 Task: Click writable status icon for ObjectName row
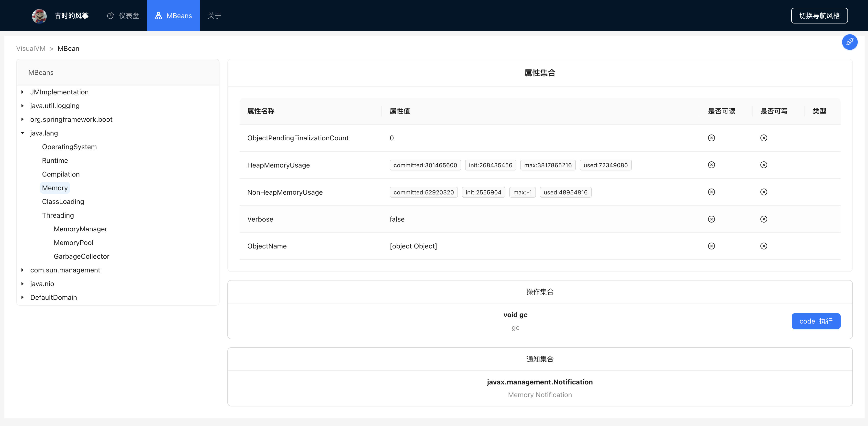click(764, 246)
